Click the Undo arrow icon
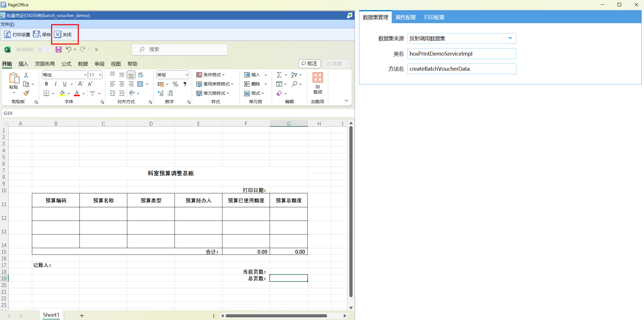644x320 pixels. click(68, 49)
